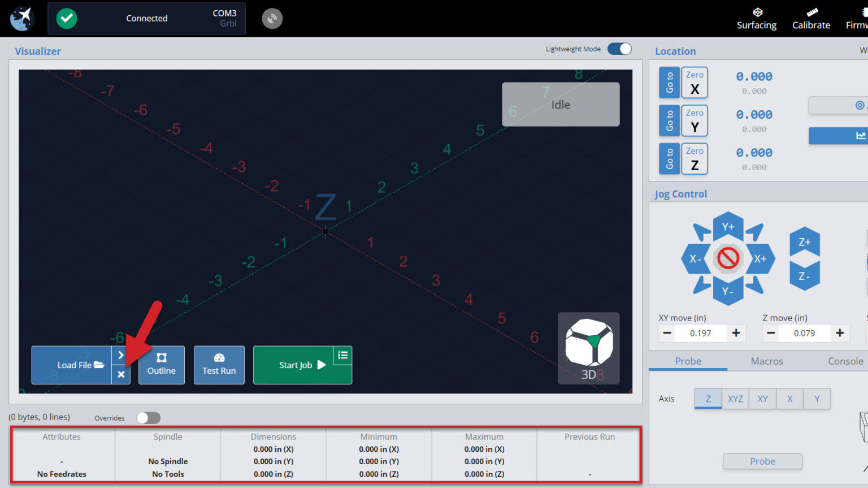
Task: Zero the X axis
Action: pyautogui.click(x=695, y=83)
